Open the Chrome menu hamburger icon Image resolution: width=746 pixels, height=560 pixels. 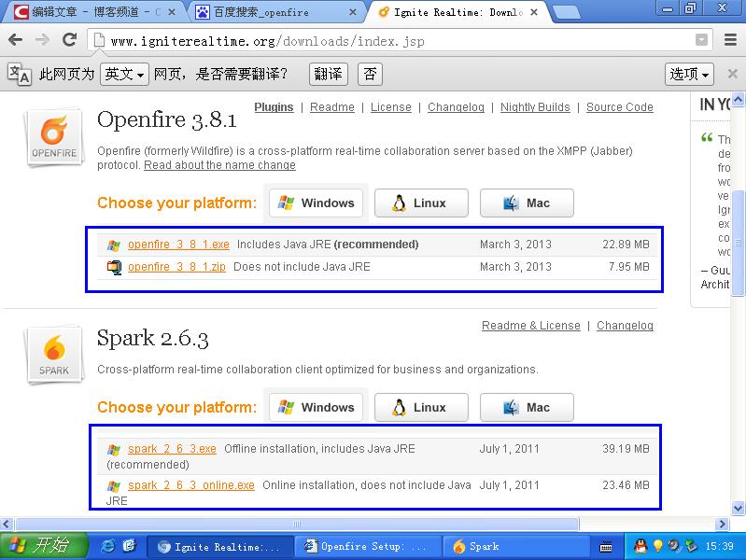730,40
